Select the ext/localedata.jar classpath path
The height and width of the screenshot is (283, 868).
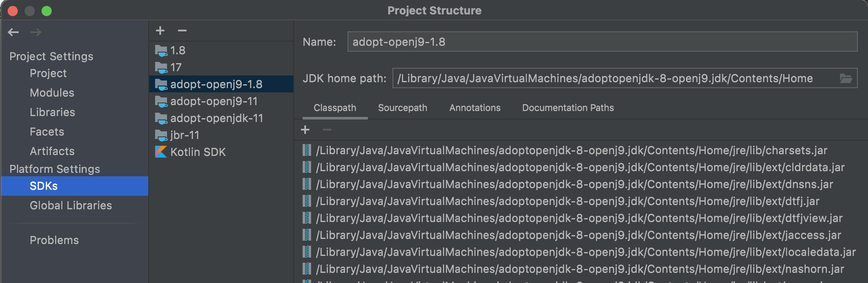[586, 252]
